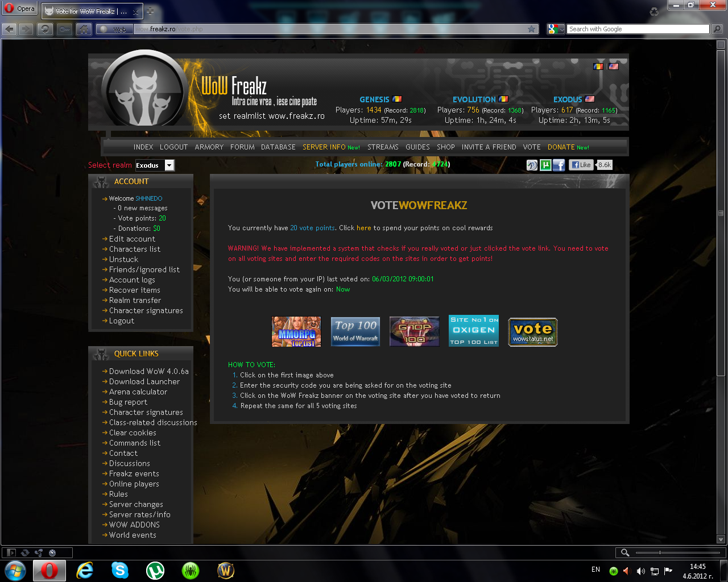Vote on GTop 100 banner

(415, 331)
